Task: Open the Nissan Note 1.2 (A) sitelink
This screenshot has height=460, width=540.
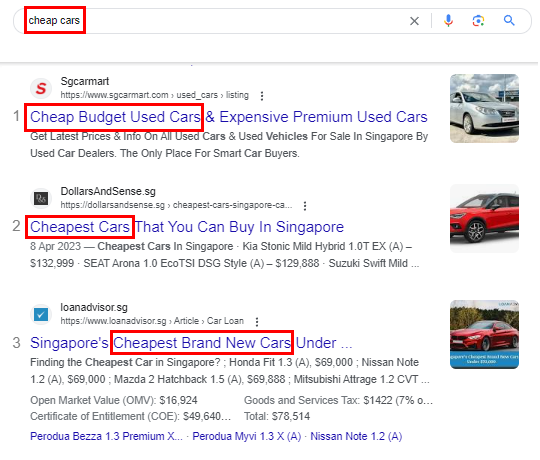Action: coord(356,436)
